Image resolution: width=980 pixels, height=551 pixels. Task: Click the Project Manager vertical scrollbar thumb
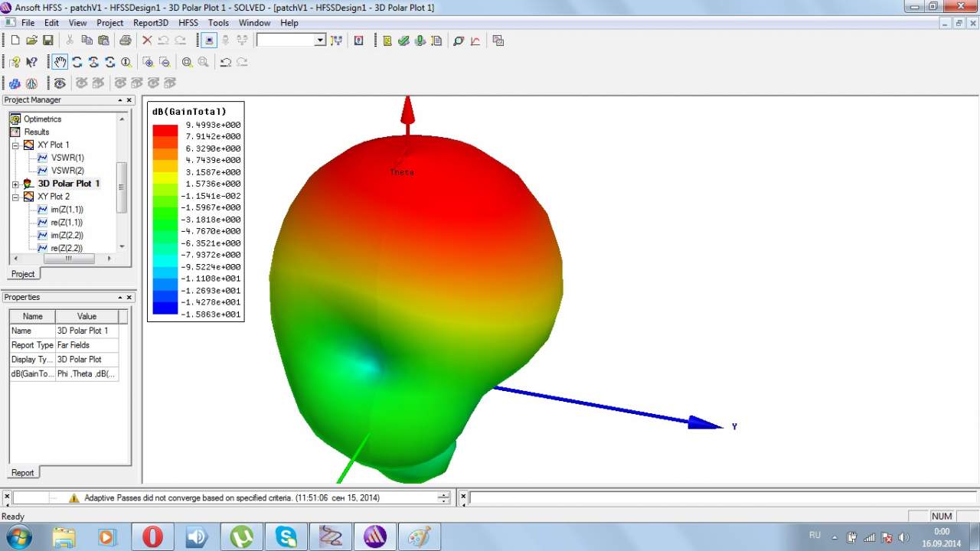tap(122, 187)
